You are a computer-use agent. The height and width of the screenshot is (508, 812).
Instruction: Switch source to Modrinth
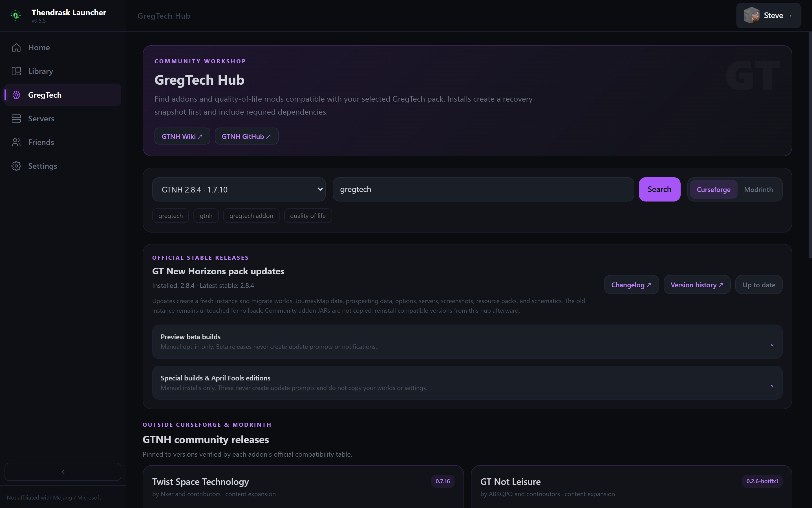coord(758,189)
